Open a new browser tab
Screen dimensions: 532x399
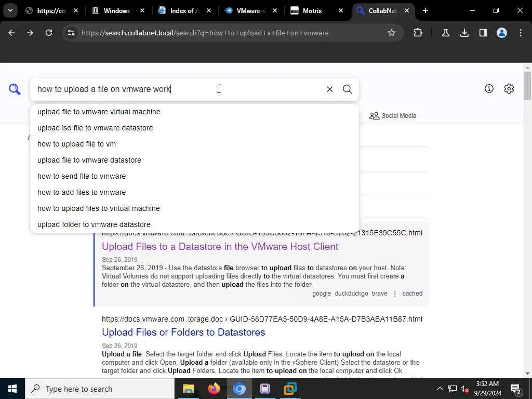425,10
